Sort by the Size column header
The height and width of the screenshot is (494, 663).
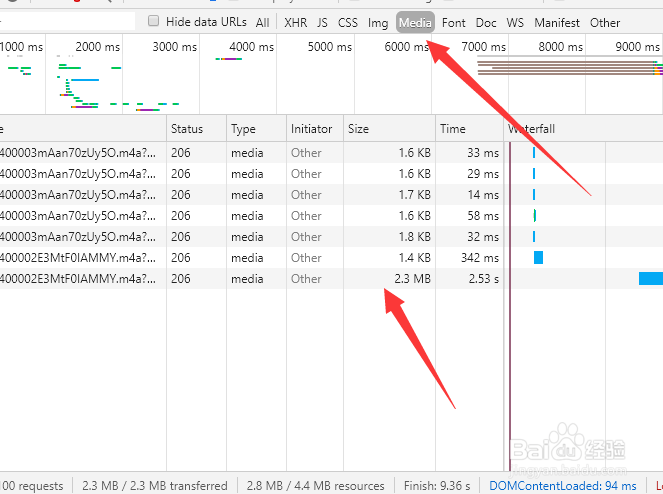click(x=389, y=129)
